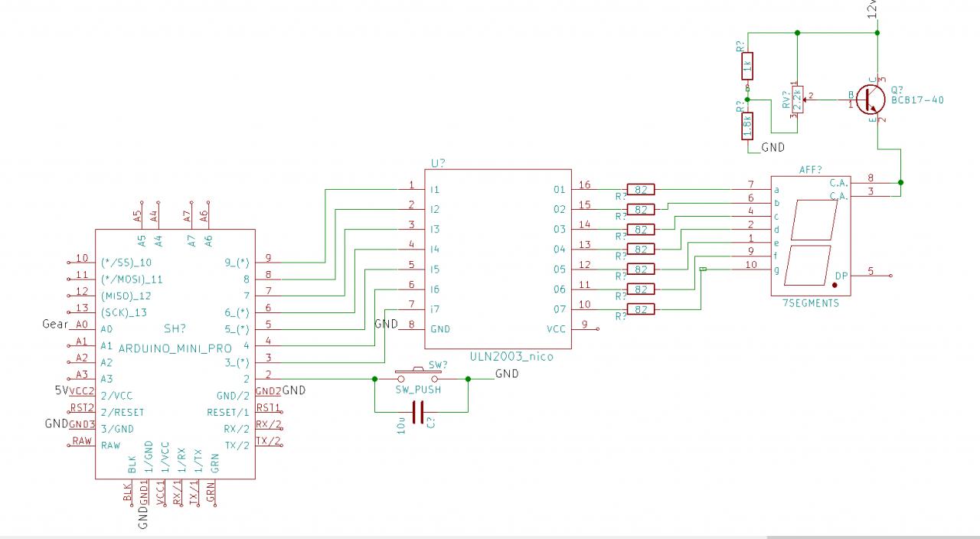Click the U? reference designator

click(437, 163)
